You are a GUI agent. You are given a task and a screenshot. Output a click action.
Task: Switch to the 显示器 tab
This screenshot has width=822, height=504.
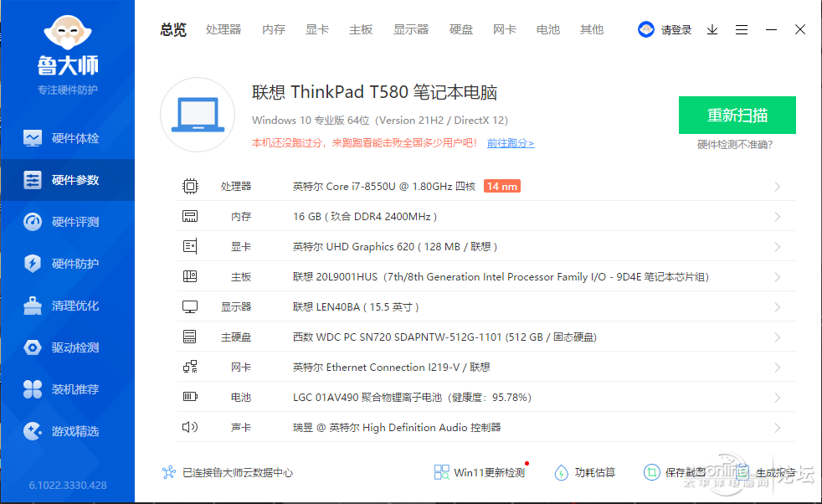411,29
